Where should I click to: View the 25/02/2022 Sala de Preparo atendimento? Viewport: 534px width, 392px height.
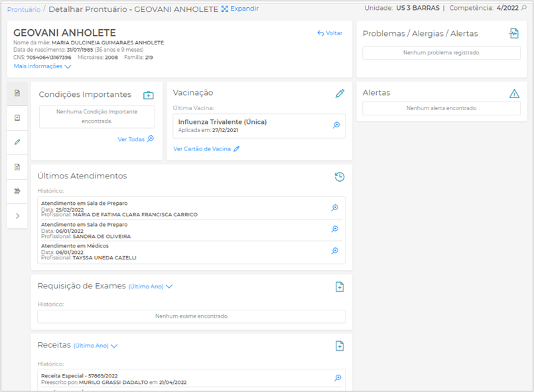(x=335, y=208)
